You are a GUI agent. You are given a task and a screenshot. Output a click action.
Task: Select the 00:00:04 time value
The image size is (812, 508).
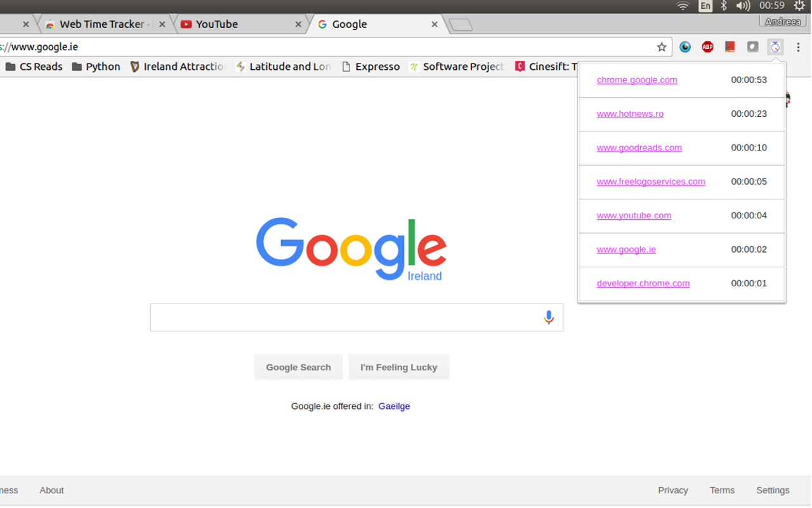point(749,215)
